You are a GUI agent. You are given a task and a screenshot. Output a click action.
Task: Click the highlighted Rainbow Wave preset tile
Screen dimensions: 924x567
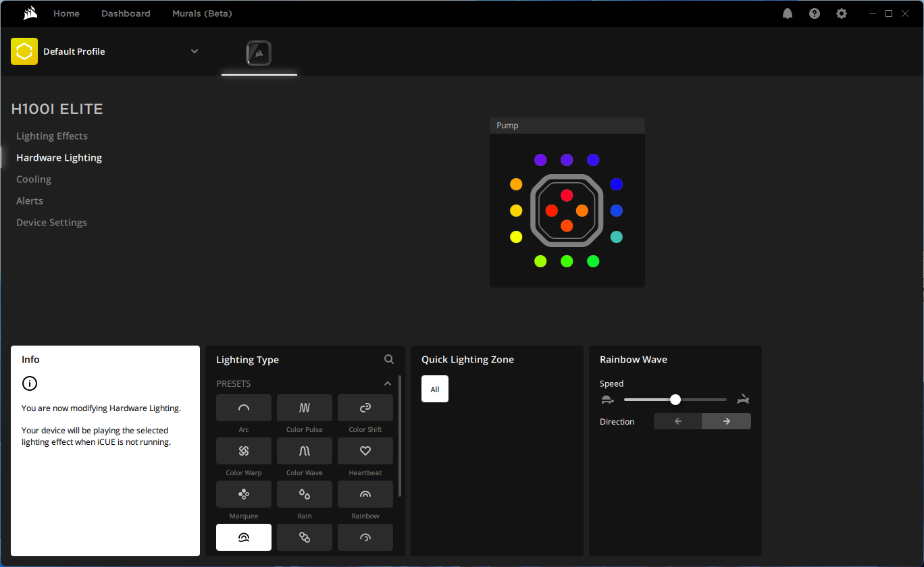coord(244,537)
